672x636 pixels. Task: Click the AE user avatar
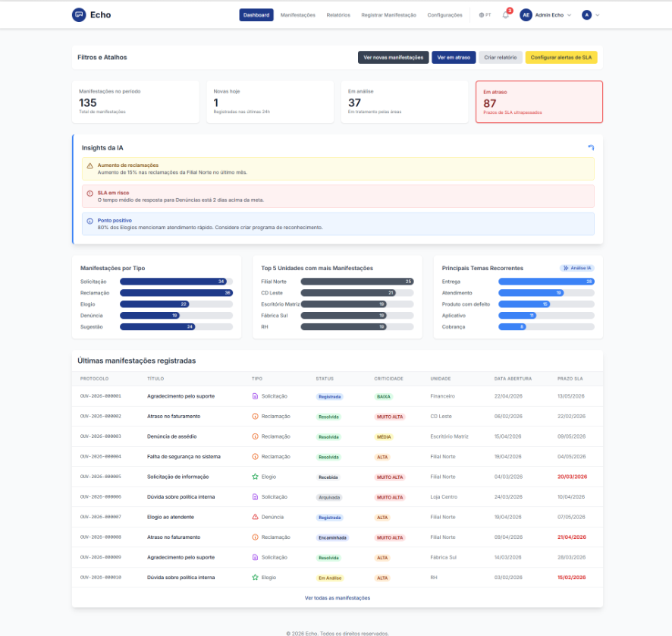(x=526, y=15)
